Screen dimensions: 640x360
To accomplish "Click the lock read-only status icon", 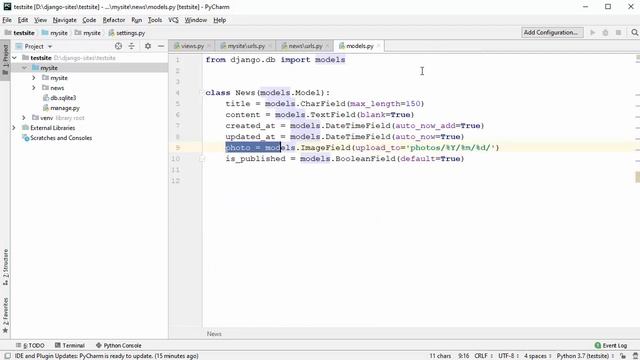I will pos(623,356).
